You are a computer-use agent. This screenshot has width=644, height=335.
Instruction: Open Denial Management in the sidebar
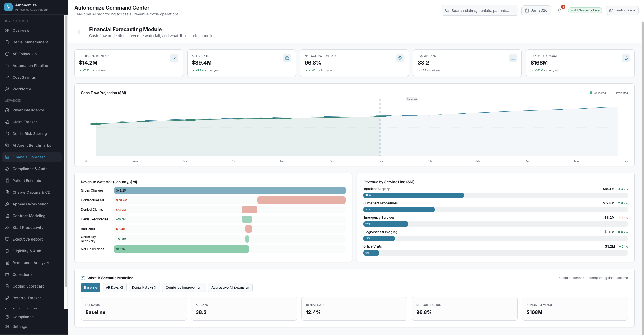[30, 42]
